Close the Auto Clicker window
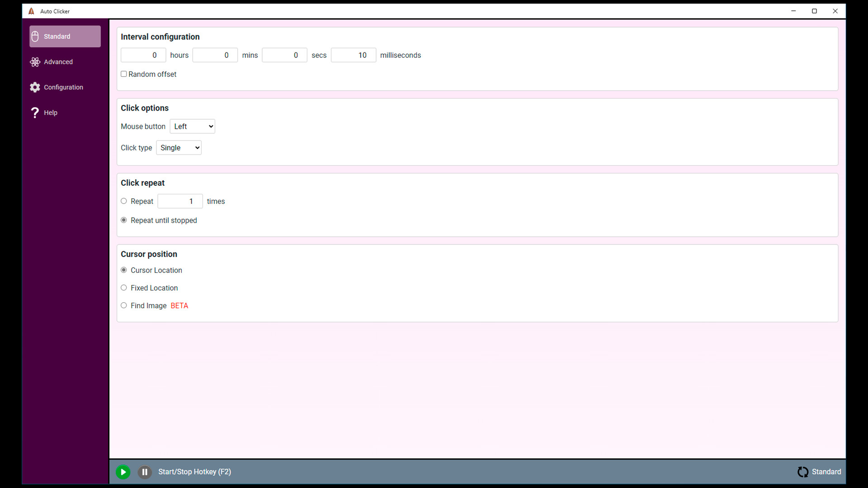 835,11
